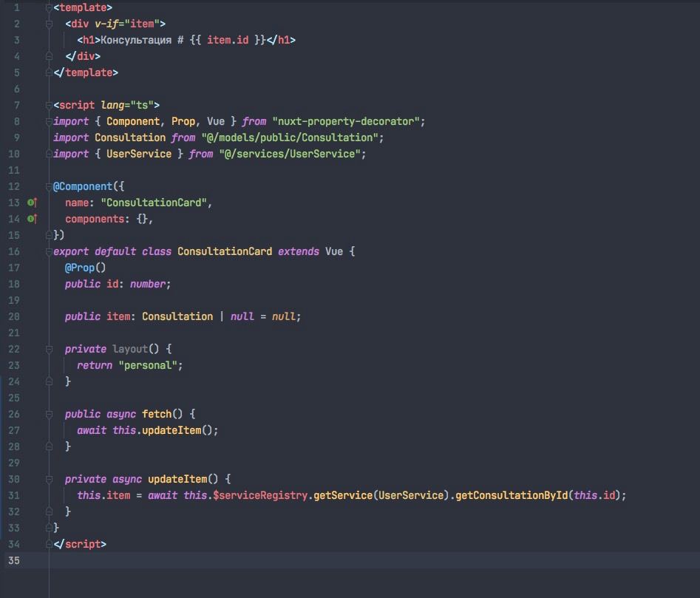
Task: Click "item.id" inside the h1 interpolation
Action: (228, 40)
